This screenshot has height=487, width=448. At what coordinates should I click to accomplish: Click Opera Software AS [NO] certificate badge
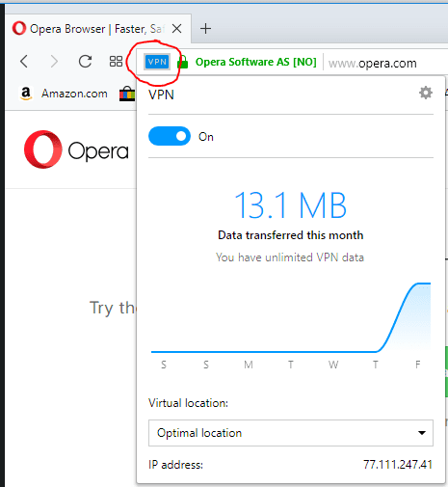tap(256, 62)
